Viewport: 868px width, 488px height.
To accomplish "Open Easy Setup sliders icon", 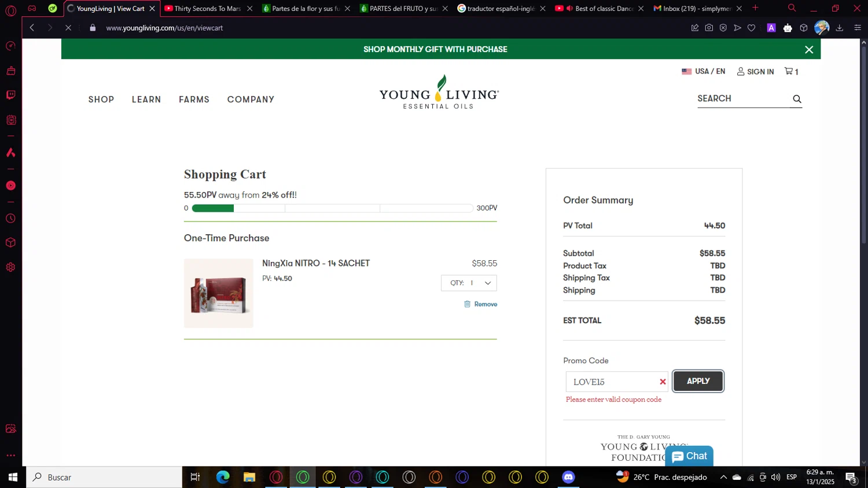I will [858, 28].
